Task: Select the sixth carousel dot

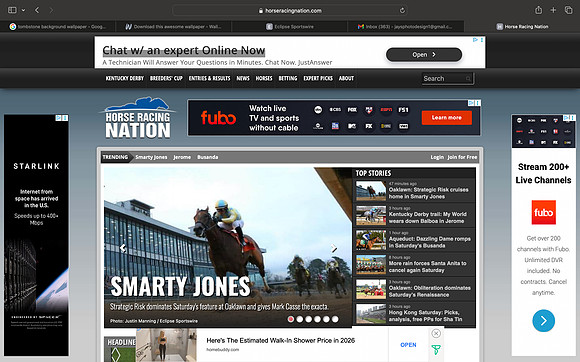Action: pos(335,319)
